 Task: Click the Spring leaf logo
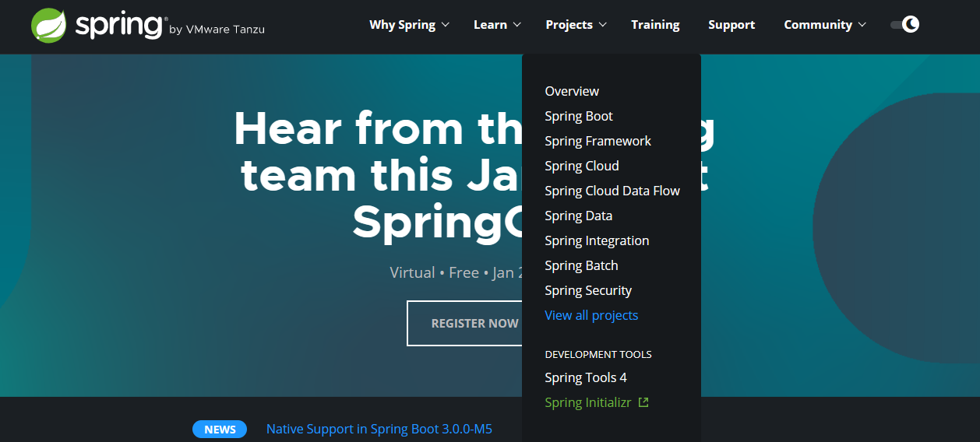(x=48, y=25)
